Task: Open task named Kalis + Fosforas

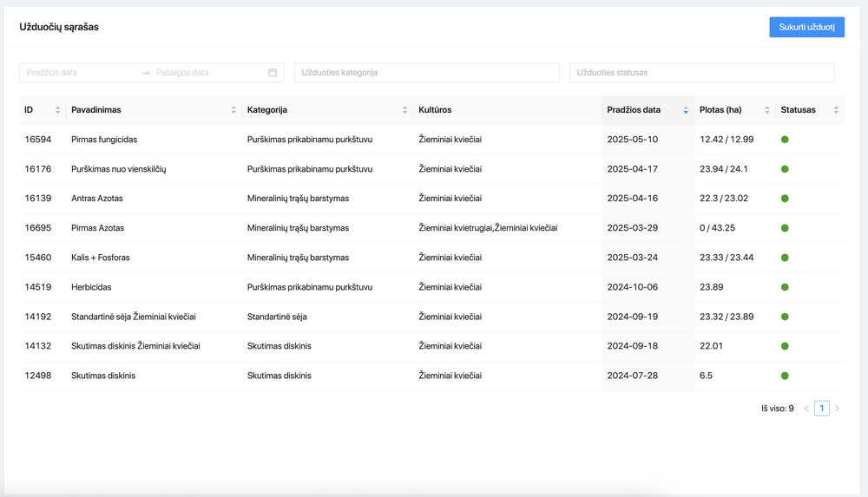Action: coord(100,258)
